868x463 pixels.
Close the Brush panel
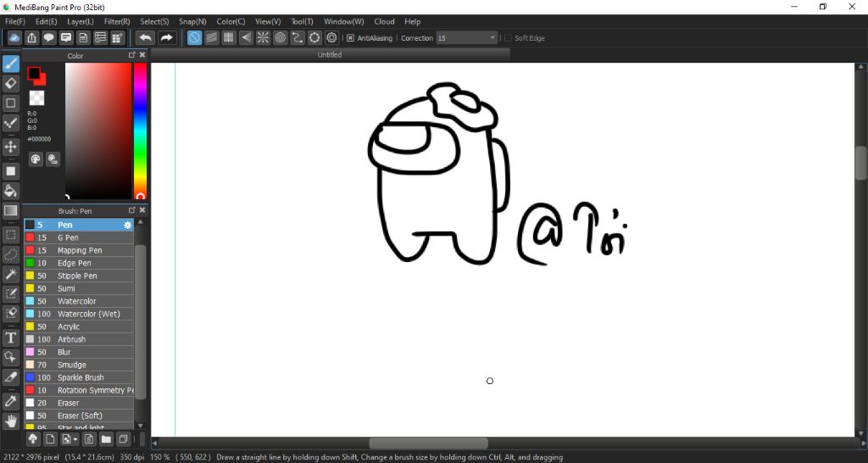pyautogui.click(x=142, y=210)
